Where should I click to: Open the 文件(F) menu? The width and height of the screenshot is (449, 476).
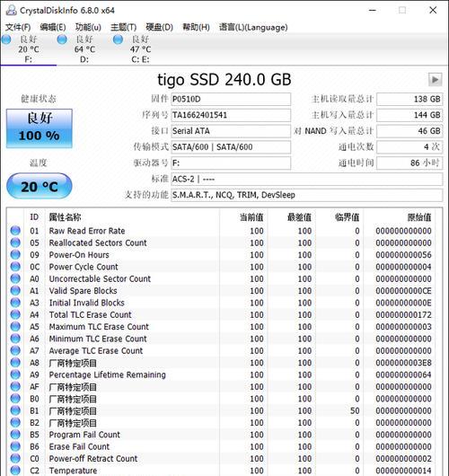pyautogui.click(x=18, y=27)
